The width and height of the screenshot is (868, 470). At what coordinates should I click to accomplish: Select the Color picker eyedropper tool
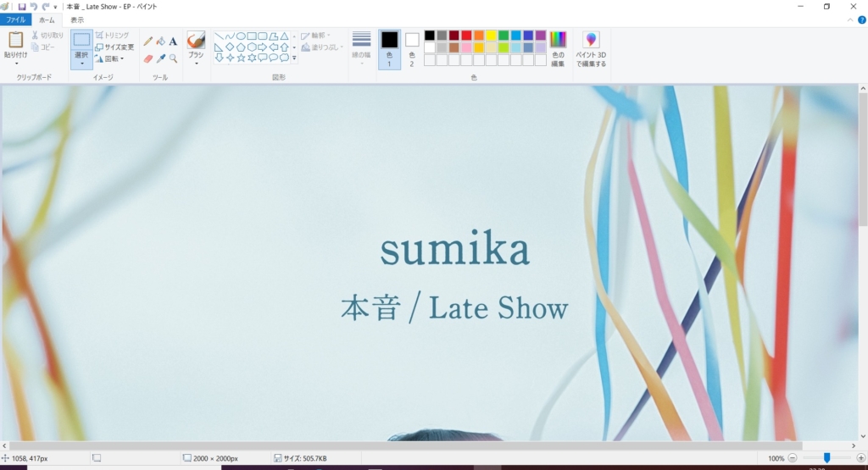[160, 58]
